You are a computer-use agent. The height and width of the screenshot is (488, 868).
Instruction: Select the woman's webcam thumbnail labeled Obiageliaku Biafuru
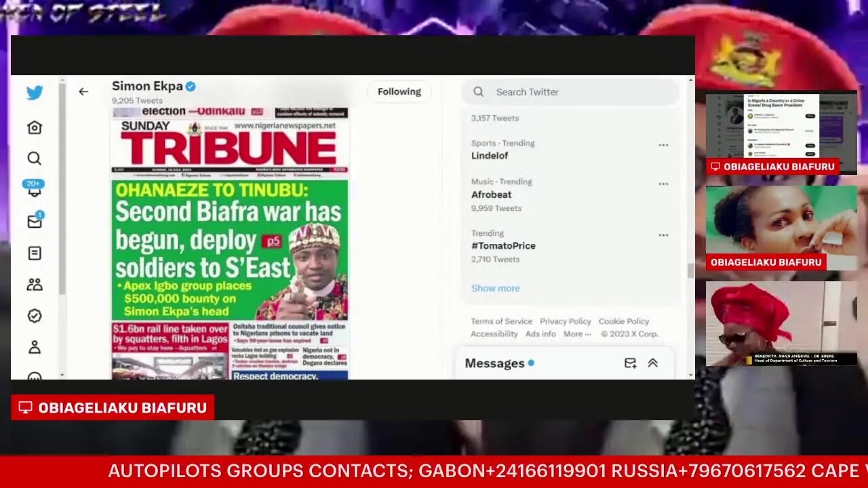point(781,228)
